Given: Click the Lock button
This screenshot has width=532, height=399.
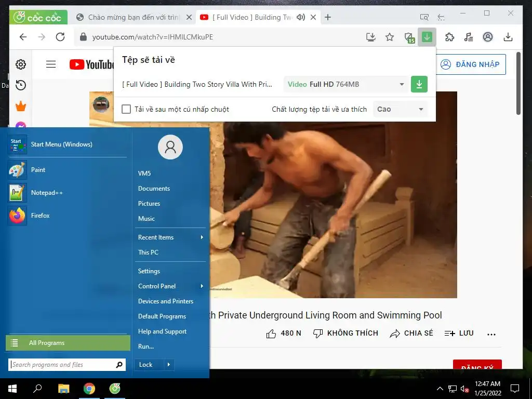Looking at the screenshot, I should [149, 364].
